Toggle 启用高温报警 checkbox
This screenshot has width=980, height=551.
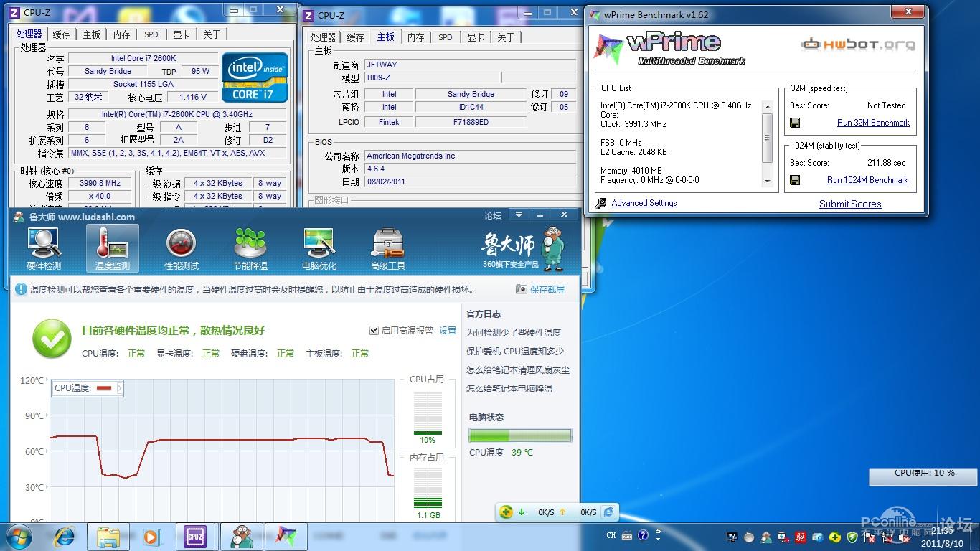(x=374, y=331)
